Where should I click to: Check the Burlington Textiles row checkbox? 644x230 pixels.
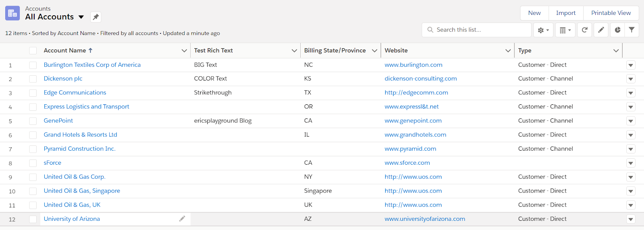click(33, 65)
